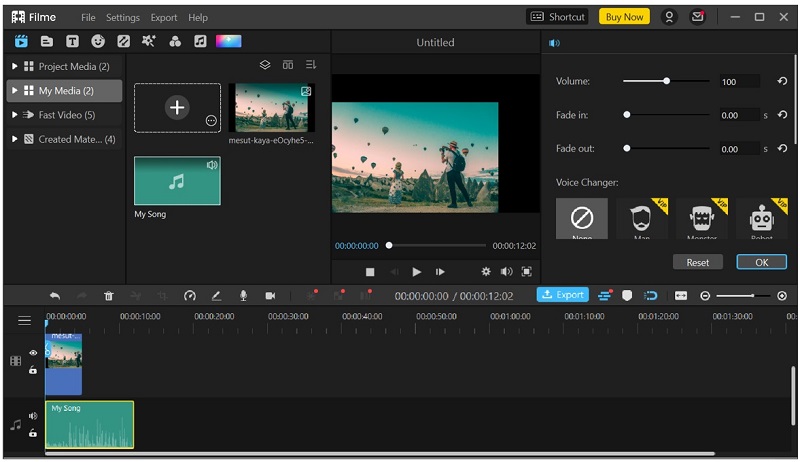Screen dimensions: 800x462
Task: Open the import options ellipsis button
Action: coord(211,121)
